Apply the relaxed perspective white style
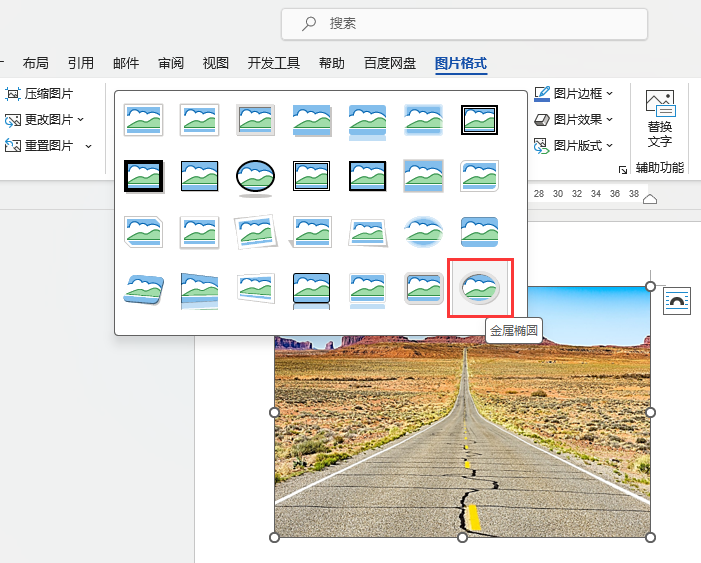The height and width of the screenshot is (563, 701). coord(367,233)
